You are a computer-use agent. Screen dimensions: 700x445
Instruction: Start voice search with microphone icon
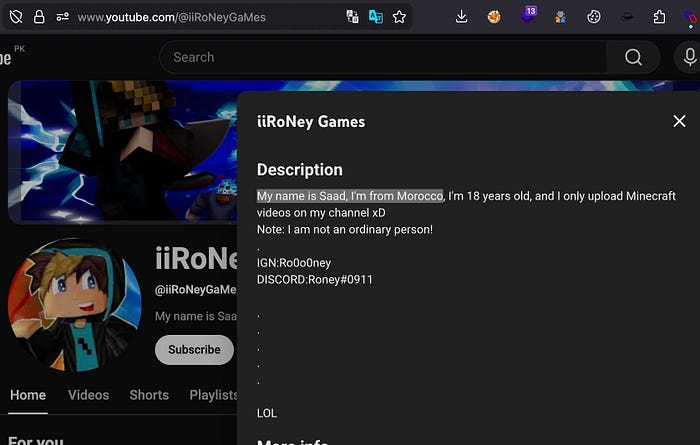689,57
